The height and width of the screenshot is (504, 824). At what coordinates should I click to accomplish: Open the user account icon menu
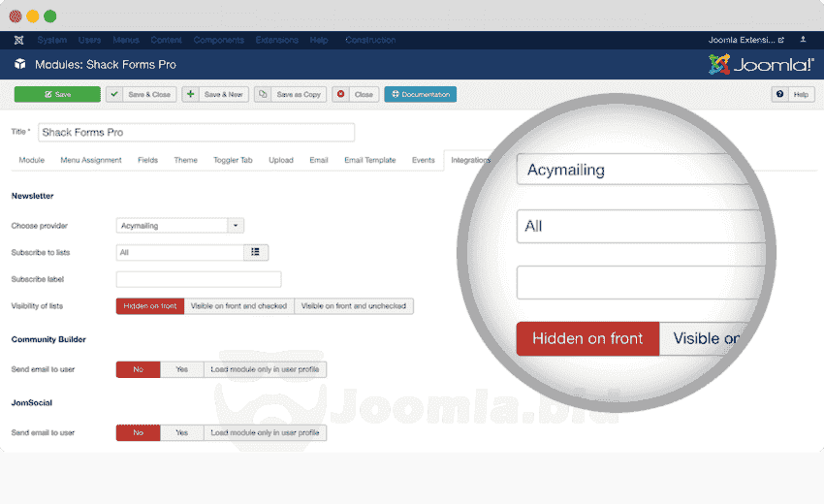[802, 40]
